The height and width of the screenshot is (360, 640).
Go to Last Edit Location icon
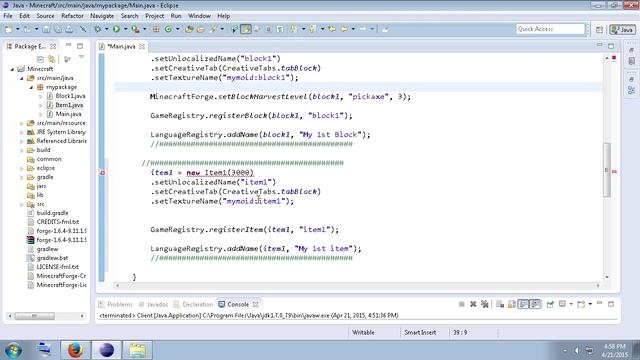click(x=332, y=29)
